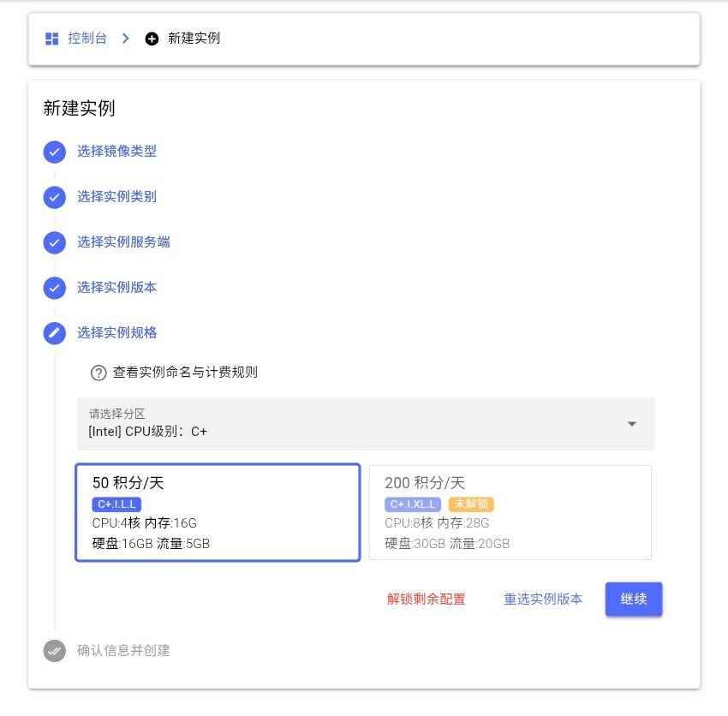Click the 继续 button
728x716 pixels.
coord(634,599)
